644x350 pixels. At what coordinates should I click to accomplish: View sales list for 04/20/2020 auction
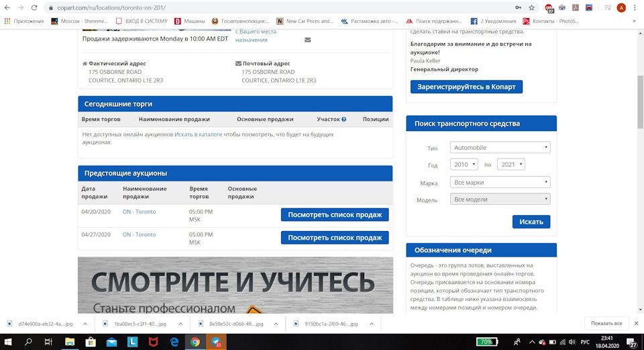[335, 215]
